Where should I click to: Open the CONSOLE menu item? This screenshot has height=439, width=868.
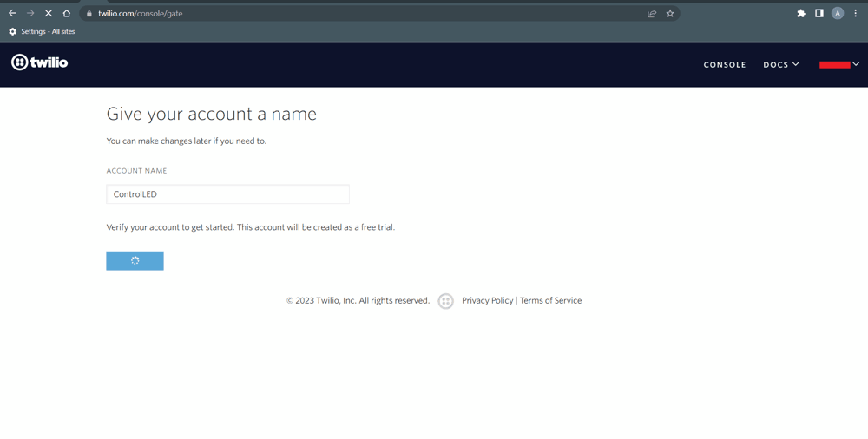725,64
